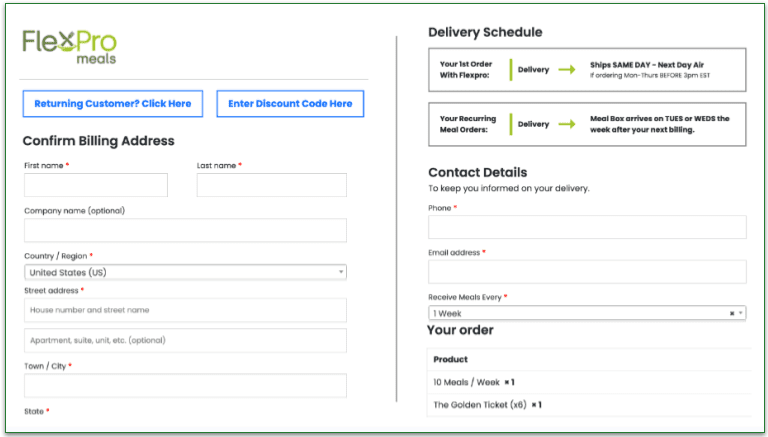Select the Apartment, suite, unit field
The image size is (768, 437).
click(x=185, y=340)
